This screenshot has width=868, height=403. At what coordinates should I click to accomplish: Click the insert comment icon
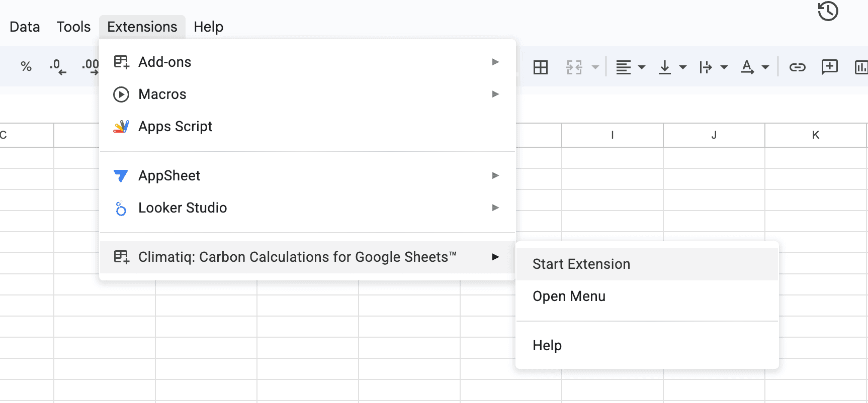tap(829, 67)
